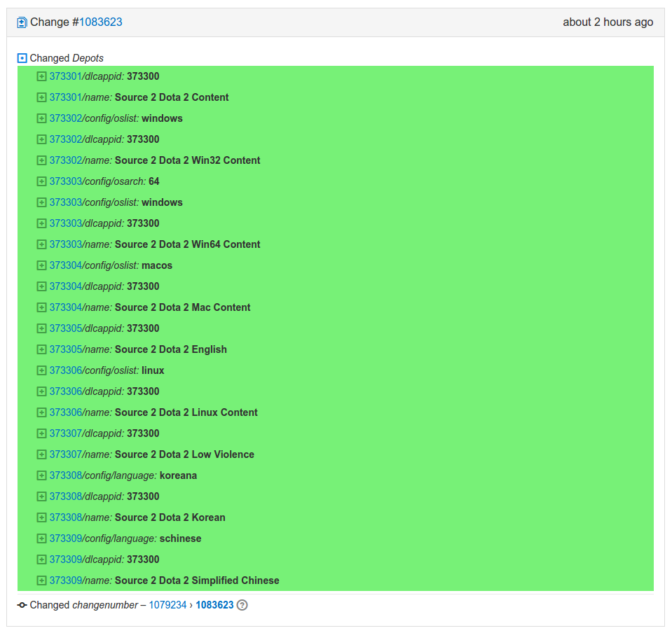Open depot 373302 link in dlcappid row
Screen dimensions: 672x633
[x=66, y=139]
